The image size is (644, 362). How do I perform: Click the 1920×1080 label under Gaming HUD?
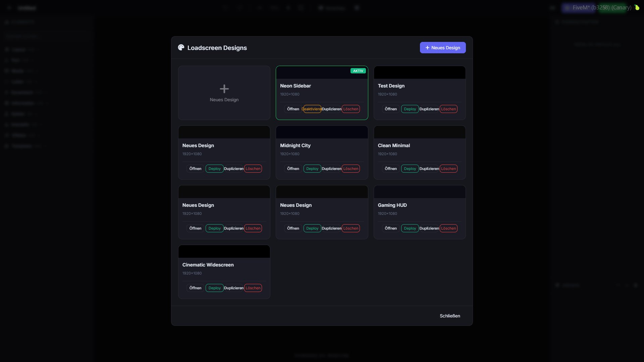click(x=387, y=214)
